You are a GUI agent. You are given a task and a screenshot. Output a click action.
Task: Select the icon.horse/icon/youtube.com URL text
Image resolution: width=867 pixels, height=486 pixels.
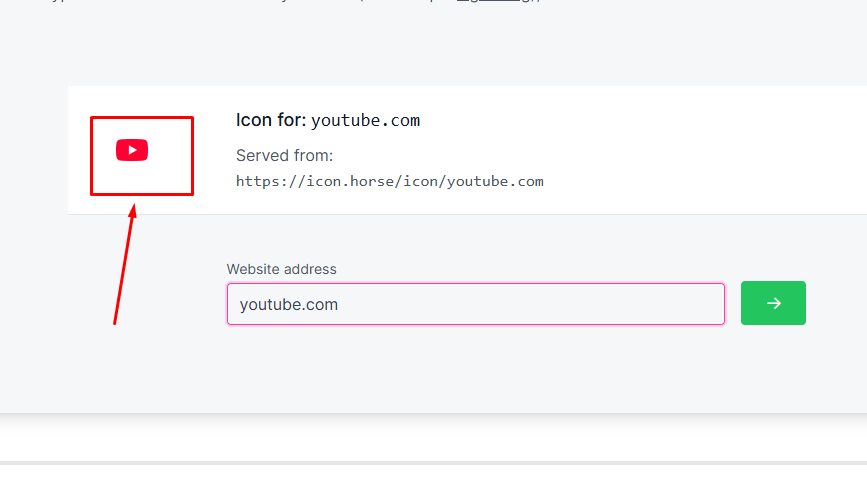[390, 181]
